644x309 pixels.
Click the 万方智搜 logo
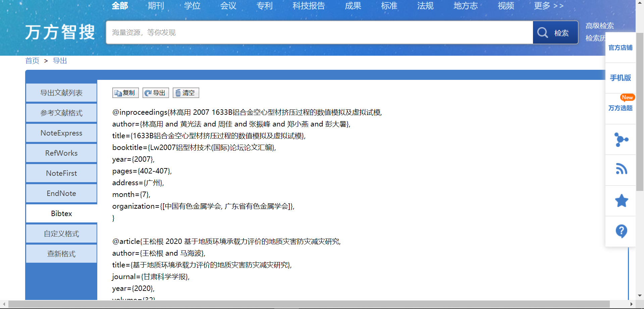tap(60, 32)
